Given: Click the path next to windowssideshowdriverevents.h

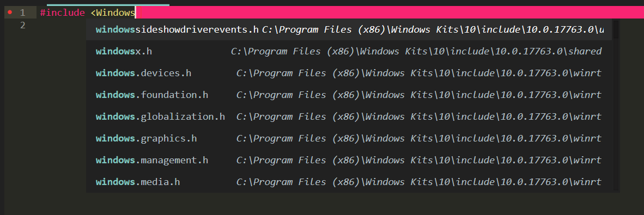Looking at the screenshot, I should pos(433,29).
